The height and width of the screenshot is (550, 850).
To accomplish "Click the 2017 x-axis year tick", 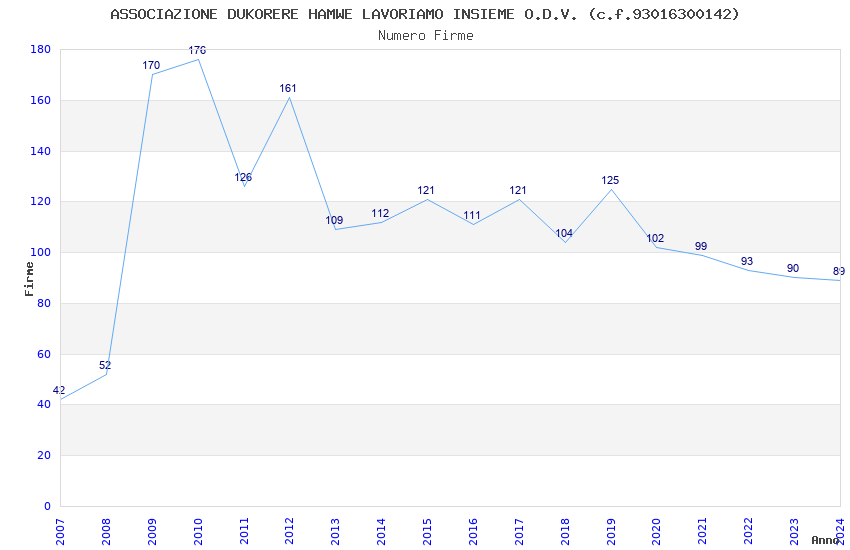I will click(519, 531).
